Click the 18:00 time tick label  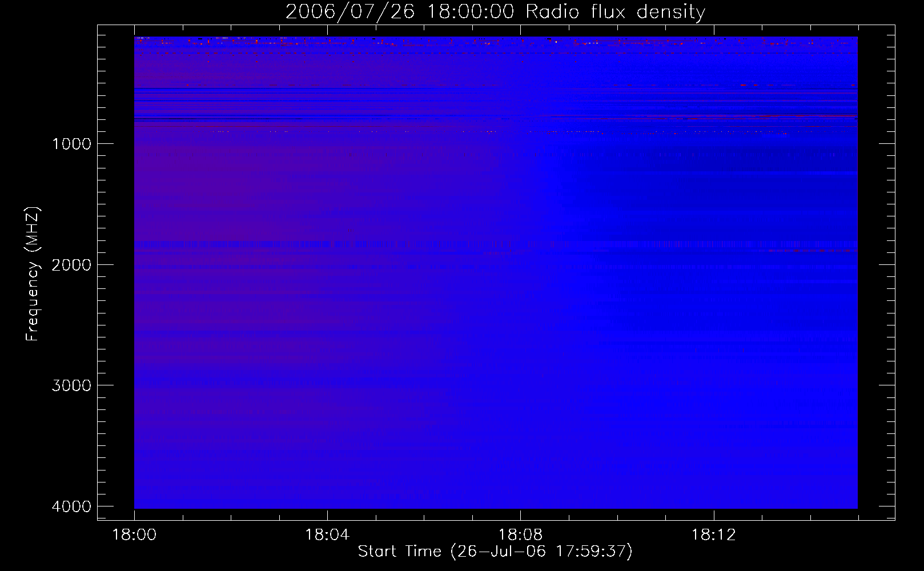(x=134, y=535)
